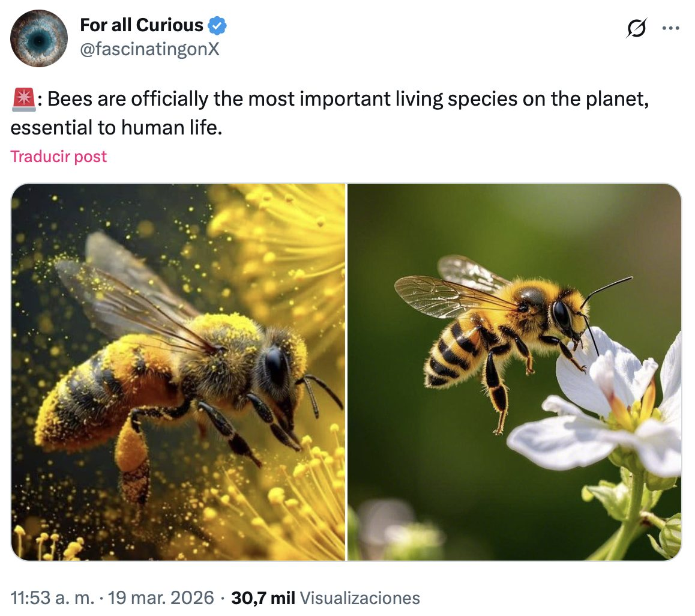The height and width of the screenshot is (616, 695).
Task: Open the right photo of bee hovering
Action: tap(514, 372)
